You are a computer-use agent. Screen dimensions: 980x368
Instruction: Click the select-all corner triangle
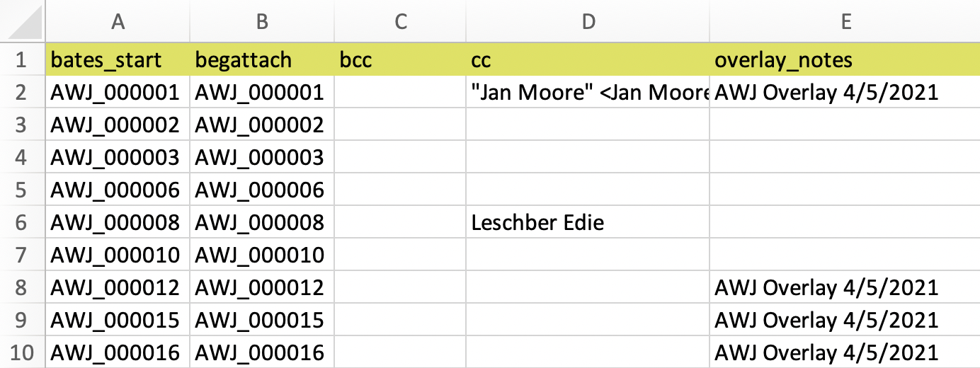[23, 21]
